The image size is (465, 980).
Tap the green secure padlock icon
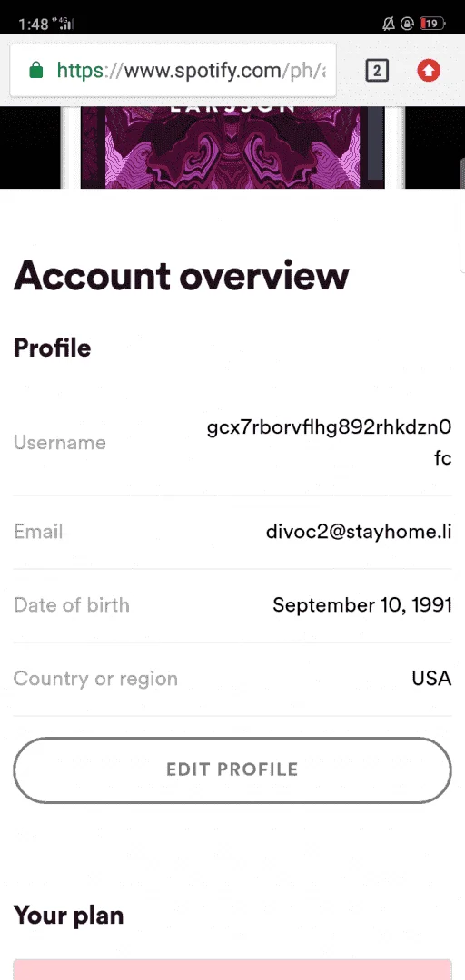pos(36,71)
